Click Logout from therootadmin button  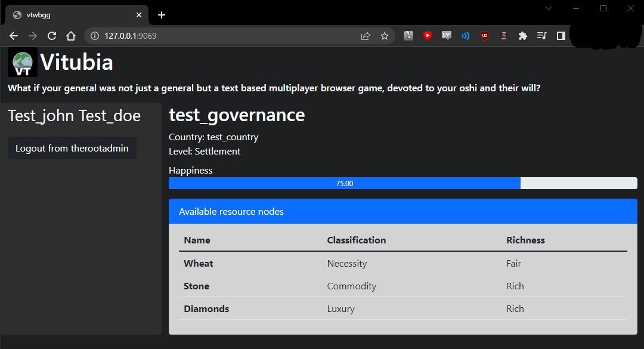click(72, 148)
